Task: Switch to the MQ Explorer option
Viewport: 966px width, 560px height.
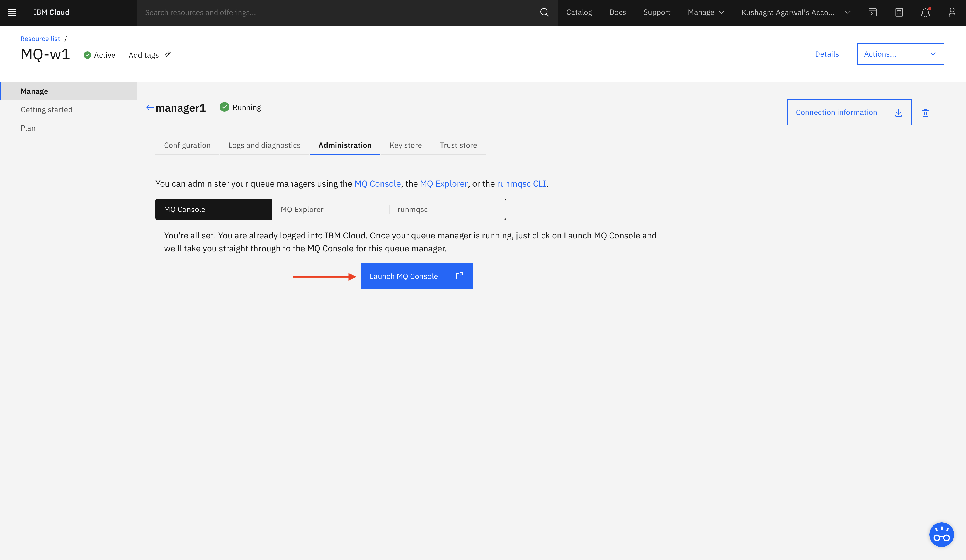Action: pos(330,209)
